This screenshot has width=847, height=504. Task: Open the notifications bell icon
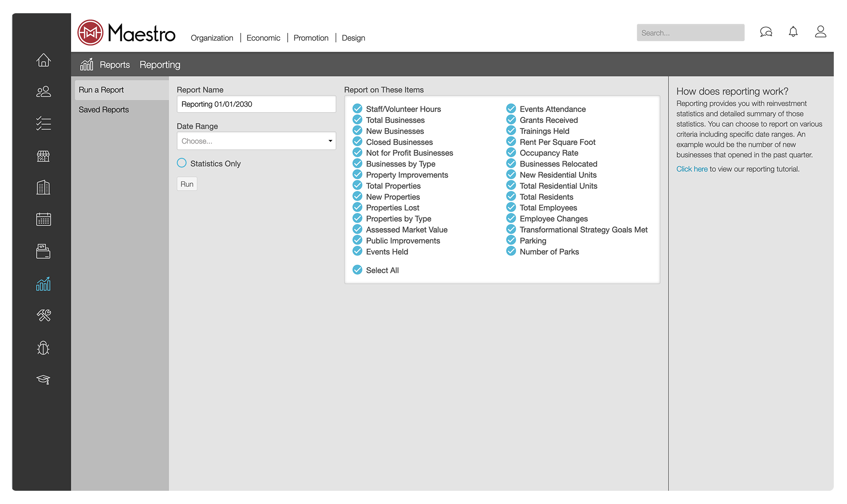[x=793, y=31]
